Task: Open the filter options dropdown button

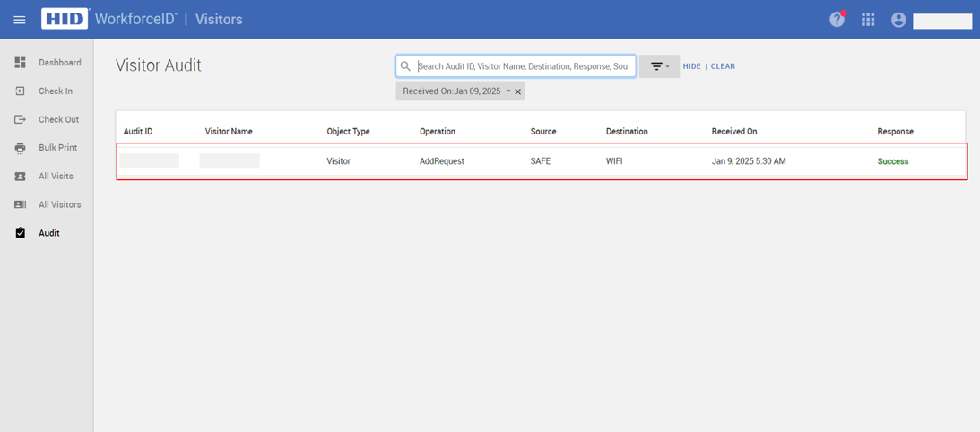Action: pos(659,66)
